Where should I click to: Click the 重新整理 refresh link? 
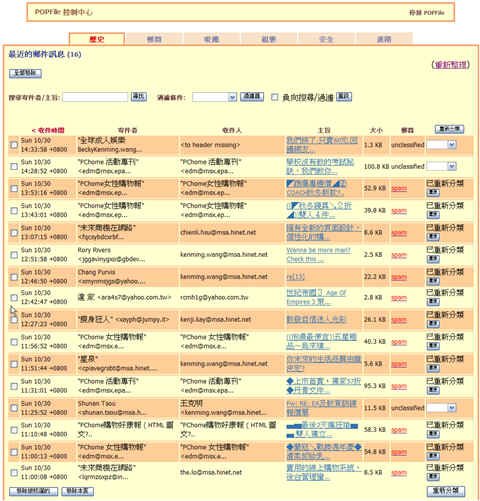[451, 64]
